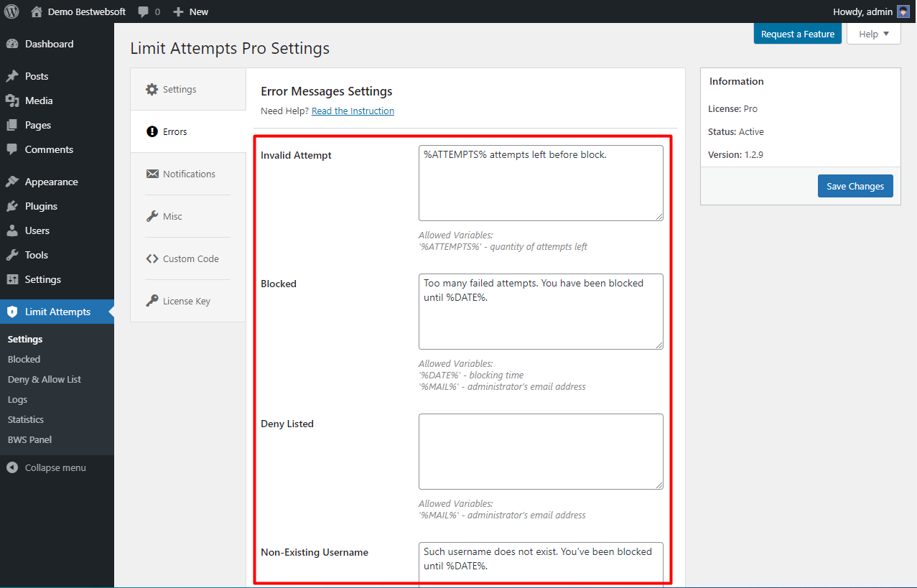917x588 pixels.
Task: Click the plus New icon in admin bar
Action: tap(179, 11)
